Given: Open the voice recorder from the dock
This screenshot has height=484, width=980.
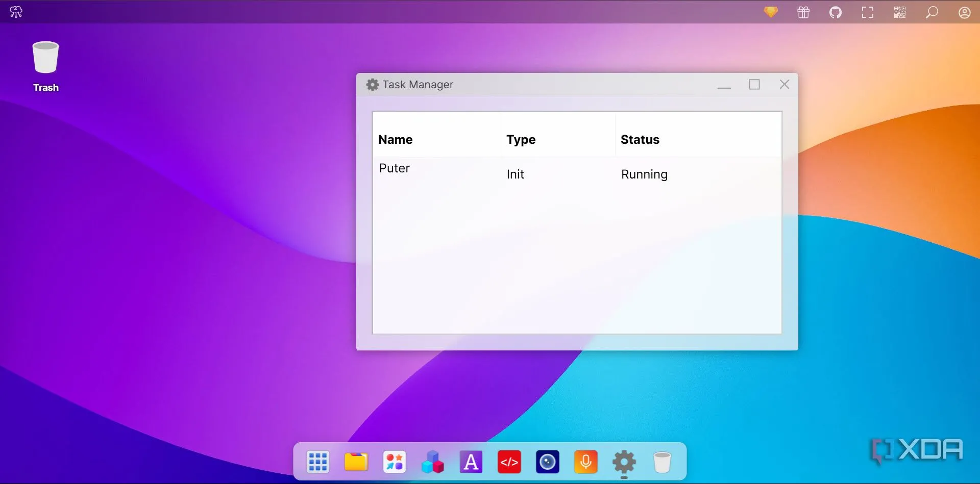Looking at the screenshot, I should point(585,462).
